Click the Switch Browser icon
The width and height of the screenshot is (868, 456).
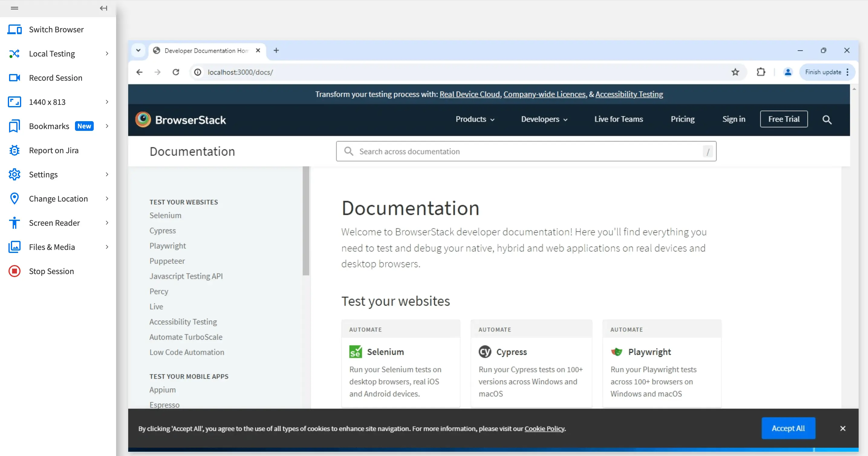[15, 30]
